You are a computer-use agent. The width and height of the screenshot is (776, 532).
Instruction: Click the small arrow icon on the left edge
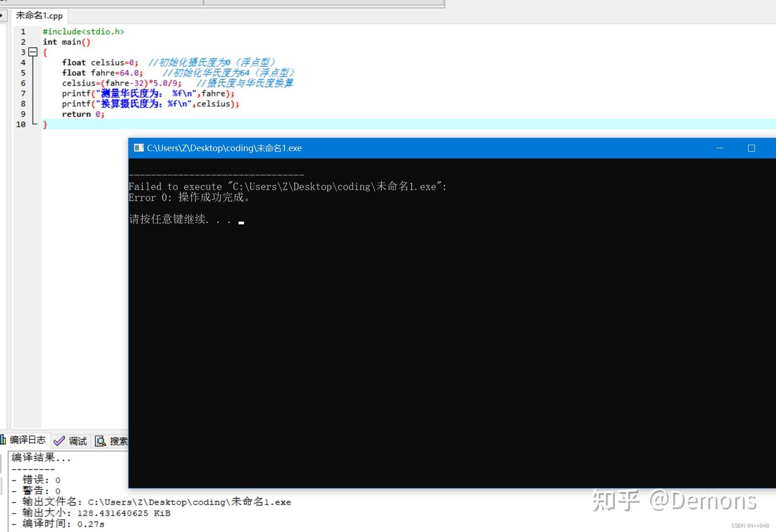click(x=2, y=16)
